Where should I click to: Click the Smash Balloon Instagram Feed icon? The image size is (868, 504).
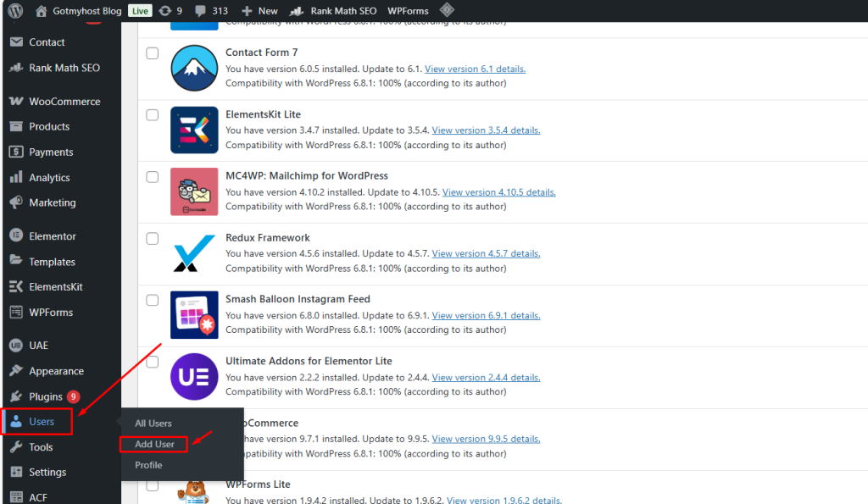[194, 315]
